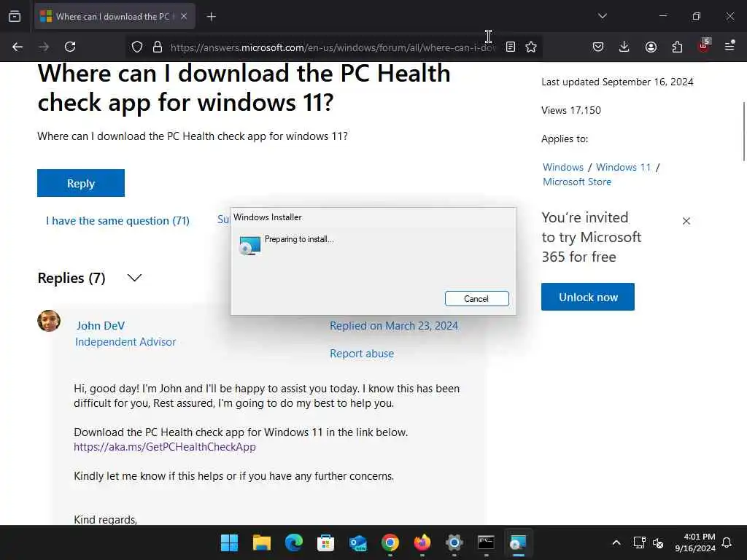Screen dimensions: 747x560
Task: Click the network status tray icon
Action: point(639,542)
